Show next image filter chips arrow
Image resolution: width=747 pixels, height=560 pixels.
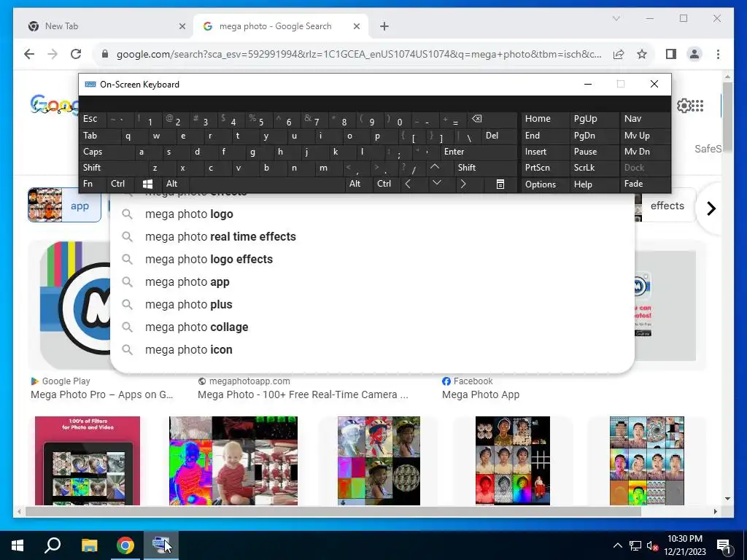[x=711, y=209]
